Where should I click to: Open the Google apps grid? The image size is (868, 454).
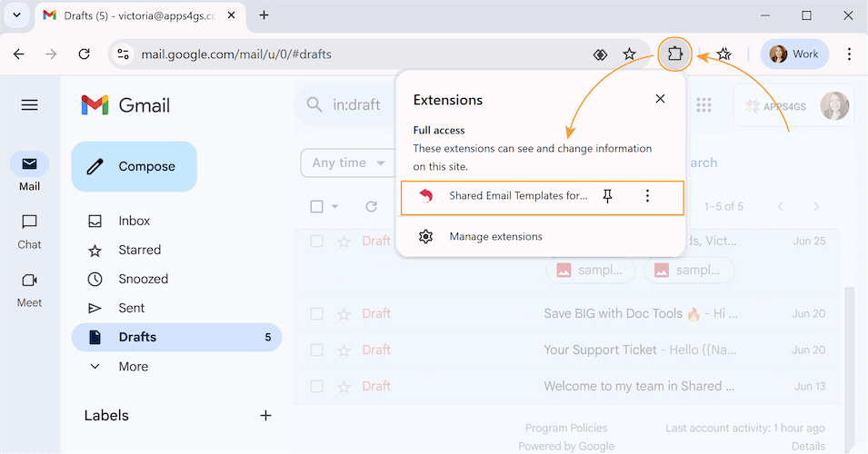click(703, 105)
